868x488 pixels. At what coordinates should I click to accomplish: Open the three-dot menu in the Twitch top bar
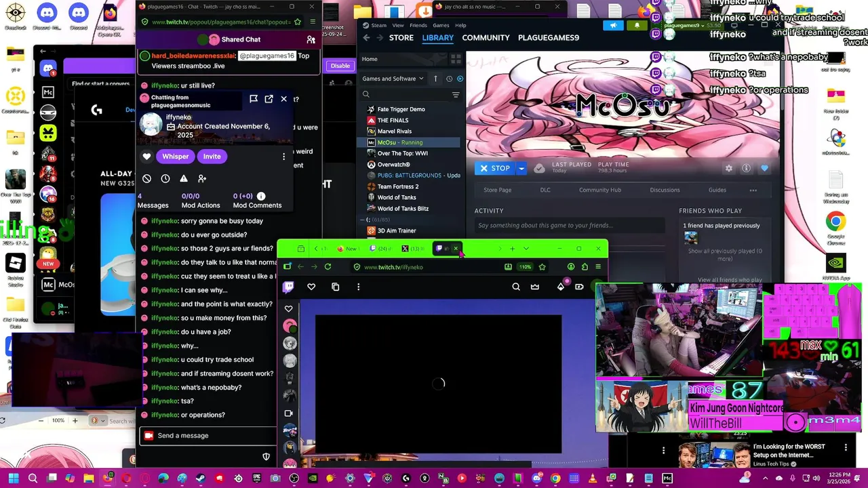pyautogui.click(x=358, y=287)
